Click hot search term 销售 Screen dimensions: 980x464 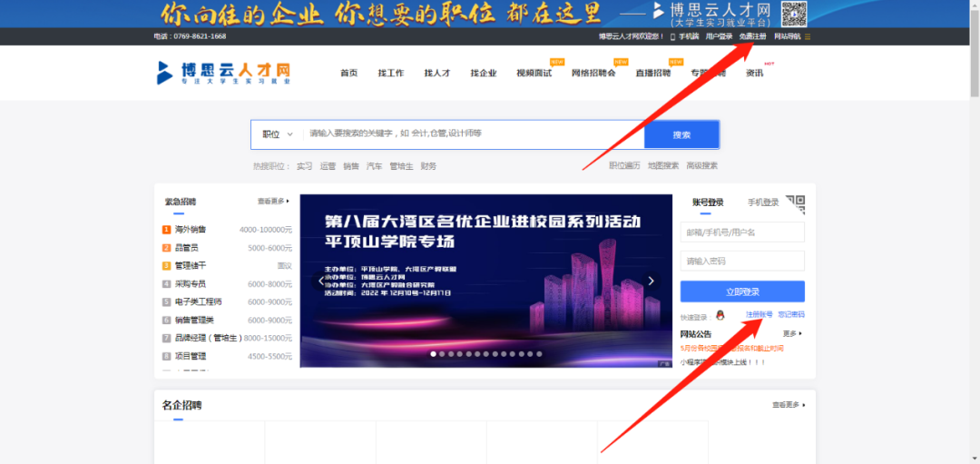[351, 166]
